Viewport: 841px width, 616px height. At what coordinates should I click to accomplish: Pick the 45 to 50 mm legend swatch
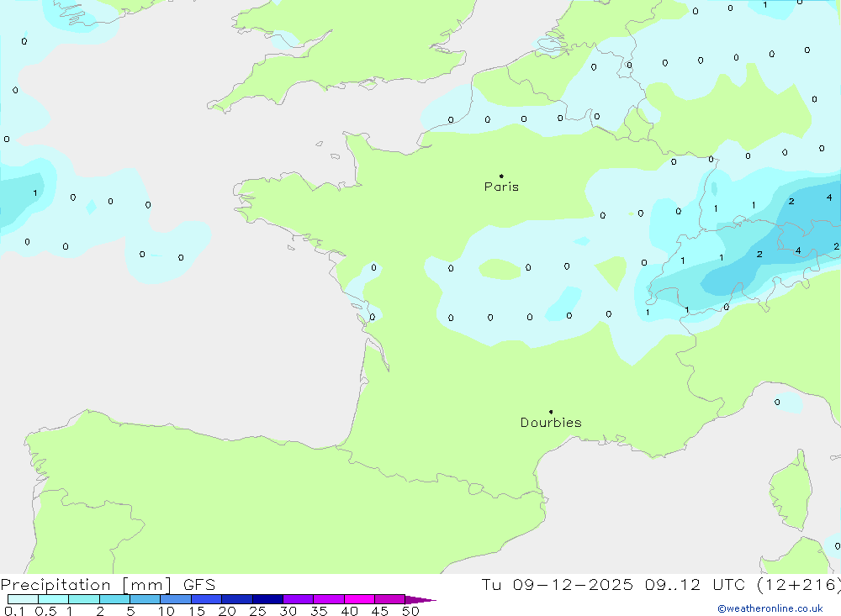point(390,599)
